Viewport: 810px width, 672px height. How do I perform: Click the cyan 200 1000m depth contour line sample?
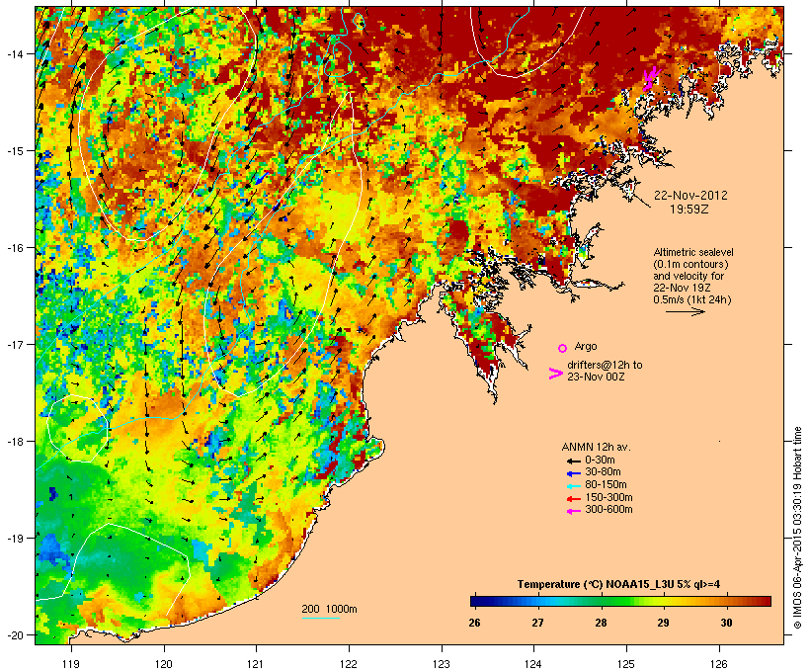click(320, 619)
